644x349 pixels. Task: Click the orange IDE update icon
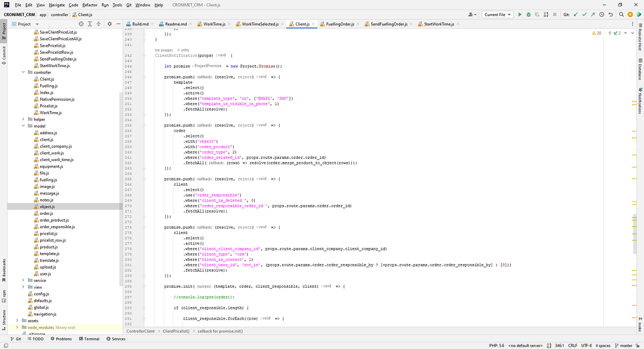pyautogui.click(x=630, y=14)
